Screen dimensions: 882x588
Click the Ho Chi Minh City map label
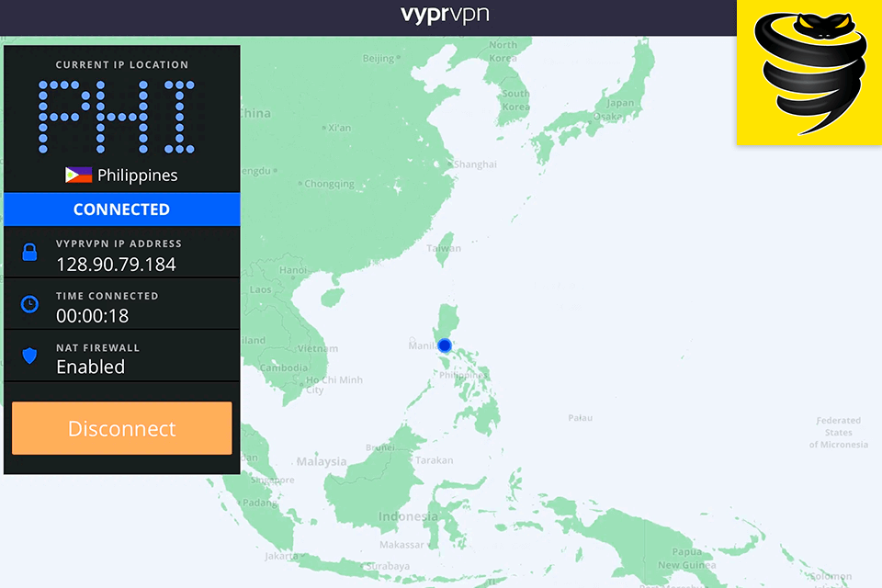(x=334, y=385)
